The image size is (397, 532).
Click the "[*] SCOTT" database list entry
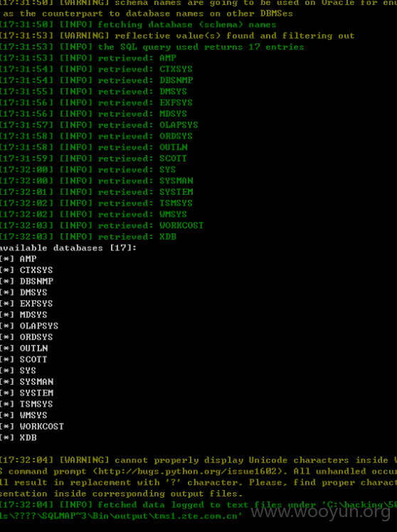coord(23,360)
